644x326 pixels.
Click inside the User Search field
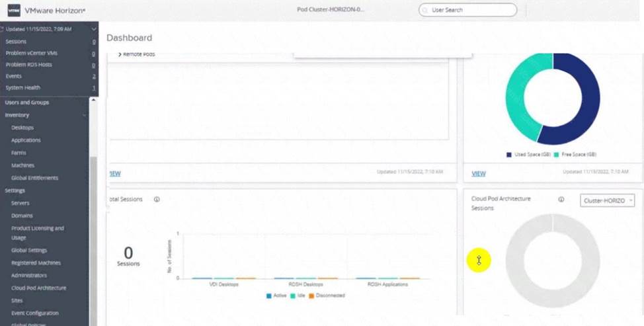469,11
